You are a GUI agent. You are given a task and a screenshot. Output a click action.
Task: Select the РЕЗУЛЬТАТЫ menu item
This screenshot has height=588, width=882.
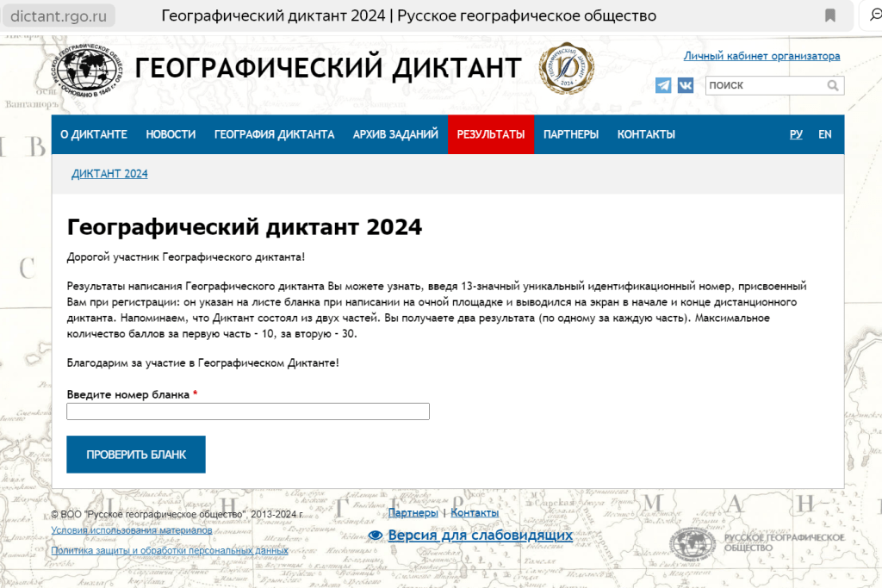491,134
